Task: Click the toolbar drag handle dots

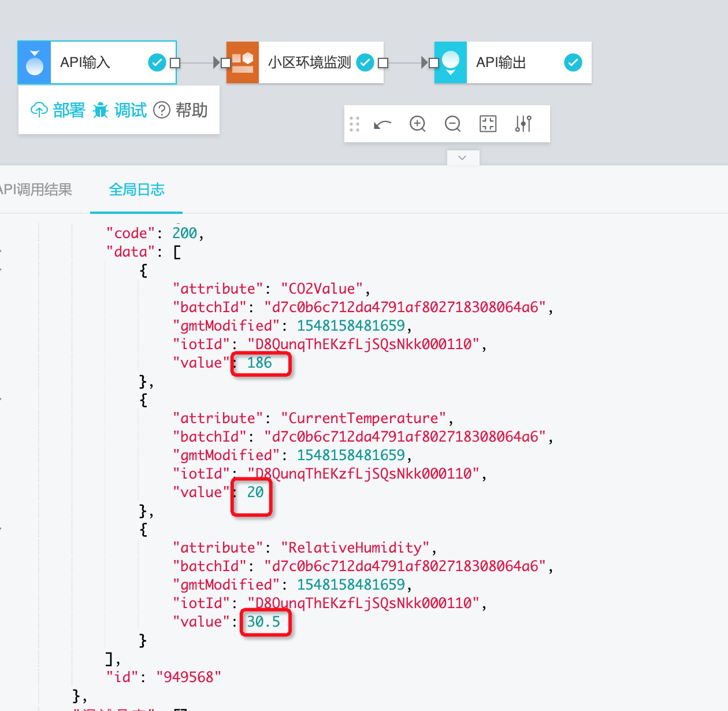Action: click(355, 124)
